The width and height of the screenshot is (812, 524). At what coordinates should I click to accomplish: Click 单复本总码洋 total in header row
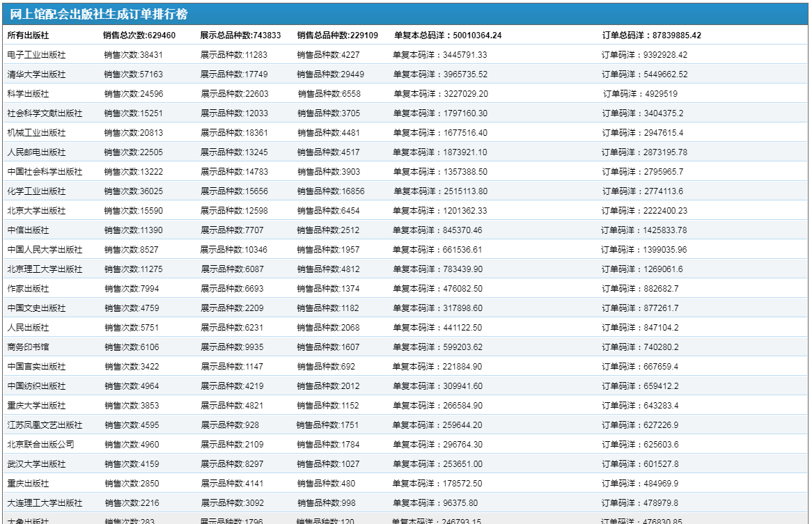tap(447, 35)
